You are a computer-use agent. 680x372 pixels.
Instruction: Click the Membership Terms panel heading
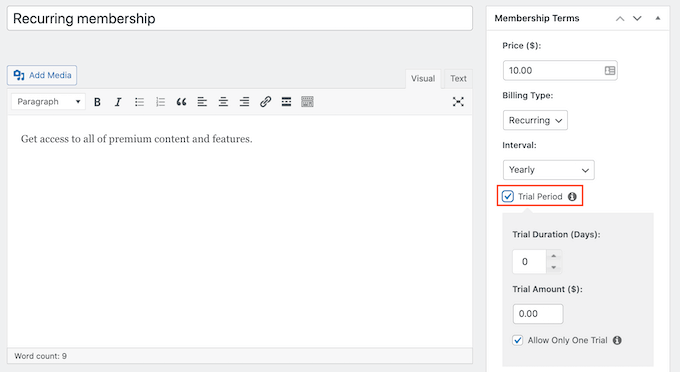[537, 18]
